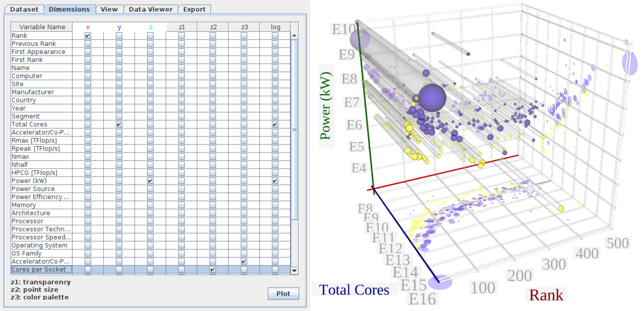This screenshot has height=311, width=644.
Task: Uncheck the log box for Total Cores
Action: click(275, 124)
